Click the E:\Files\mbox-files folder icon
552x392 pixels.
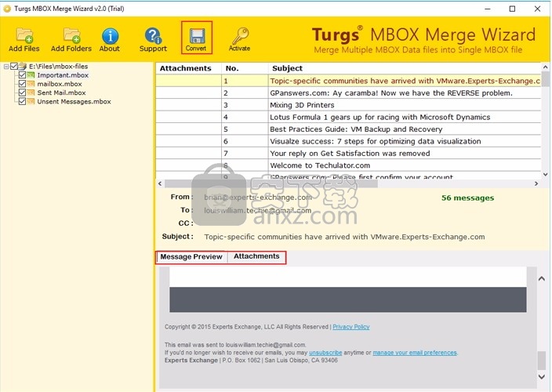coord(23,66)
